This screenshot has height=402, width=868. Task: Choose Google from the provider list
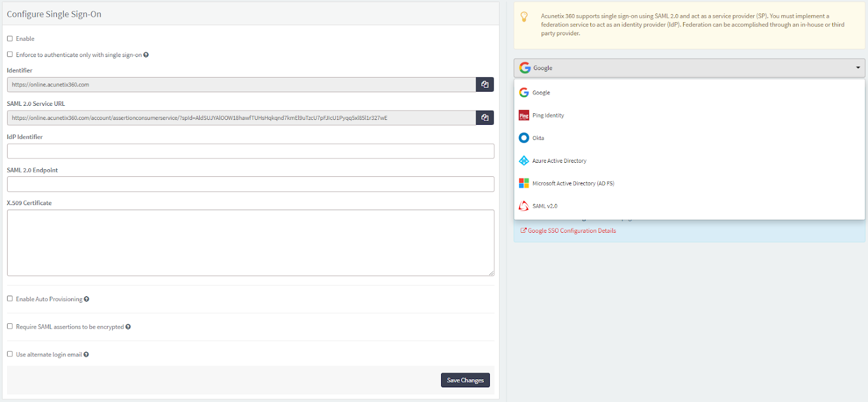pyautogui.click(x=690, y=93)
